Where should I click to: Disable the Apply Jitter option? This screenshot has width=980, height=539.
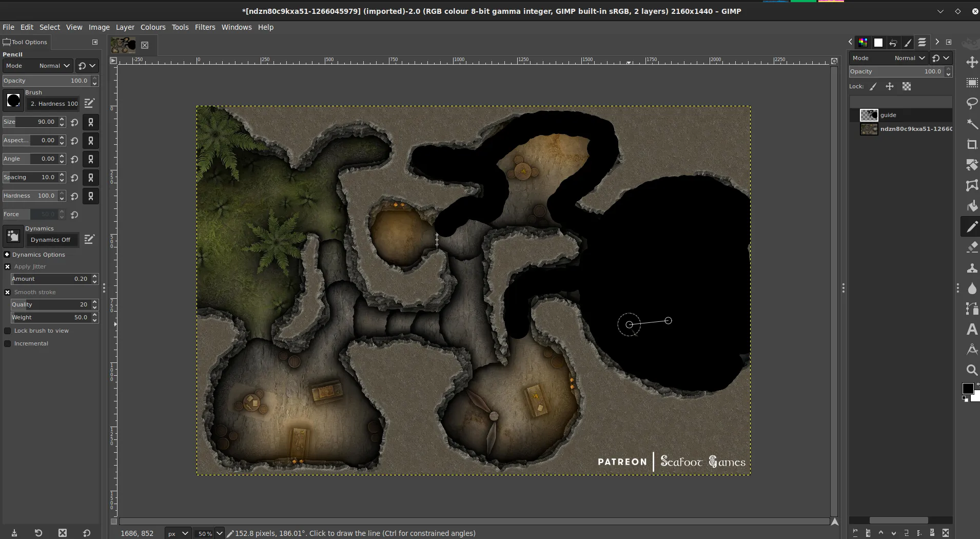coord(8,266)
